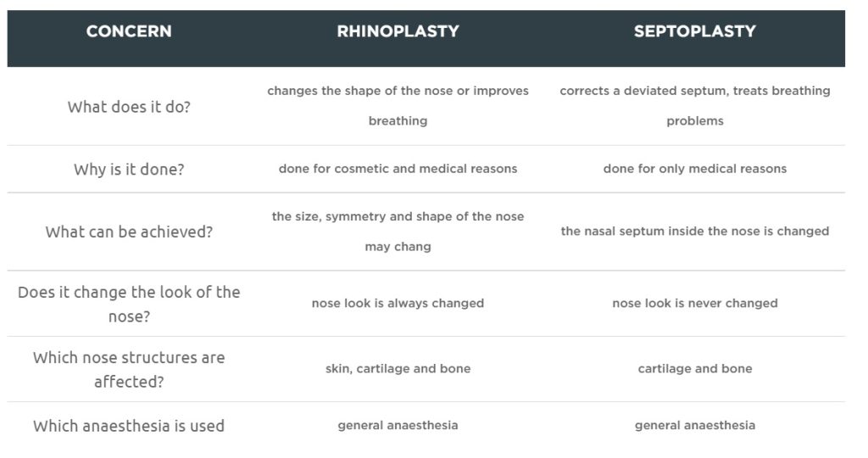This screenshot has width=868, height=458.
Task: Click "done for only medical reasons" cell
Action: click(694, 169)
